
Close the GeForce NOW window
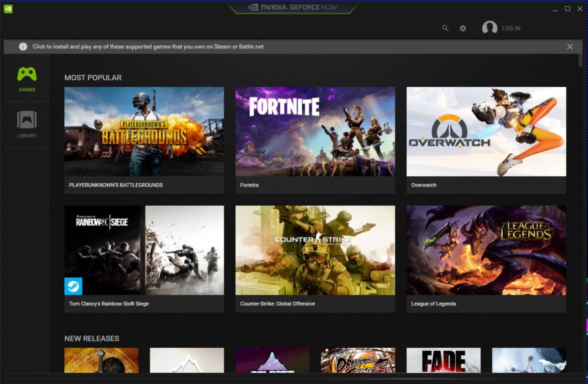(581, 9)
